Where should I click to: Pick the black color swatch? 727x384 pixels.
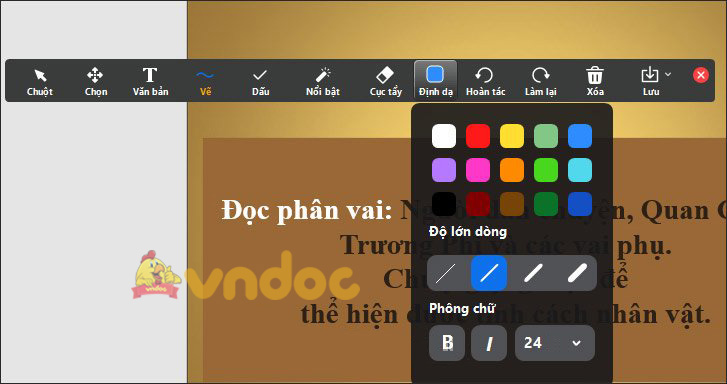[x=444, y=204]
